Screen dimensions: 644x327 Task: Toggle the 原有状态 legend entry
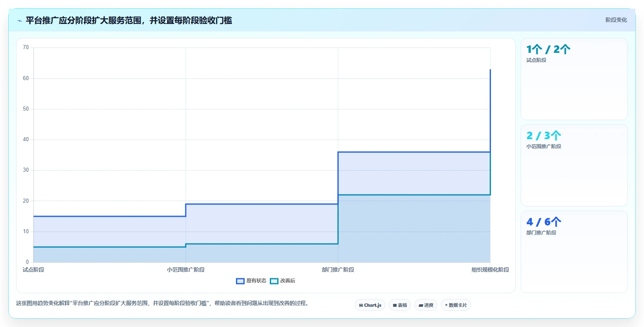pyautogui.click(x=251, y=281)
